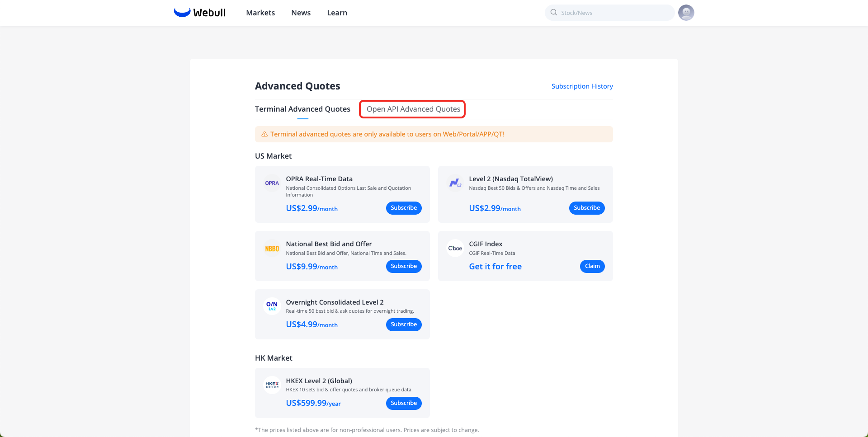Click the CGIF Real-Time Data description
868x437 pixels.
coord(492,253)
